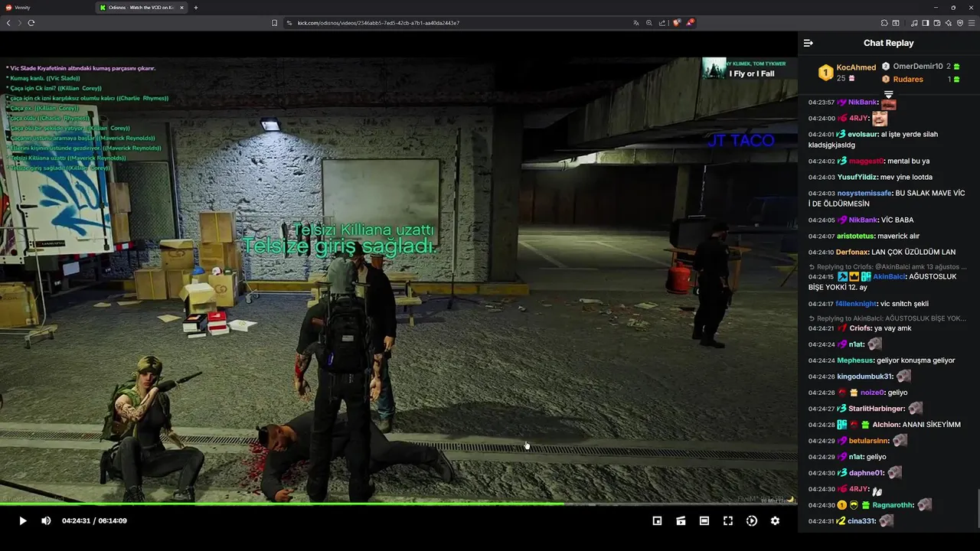The height and width of the screenshot is (551, 980).
Task: Reload the kick.com page
Action: tap(31, 23)
